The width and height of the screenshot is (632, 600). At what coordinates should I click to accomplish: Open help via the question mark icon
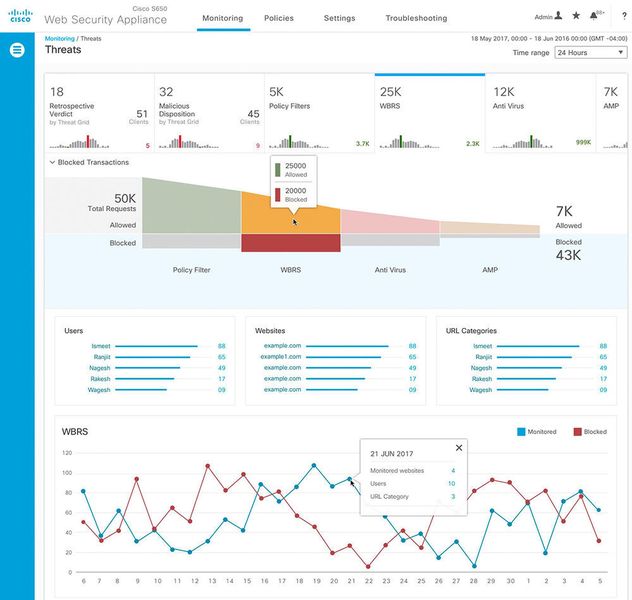pos(624,17)
